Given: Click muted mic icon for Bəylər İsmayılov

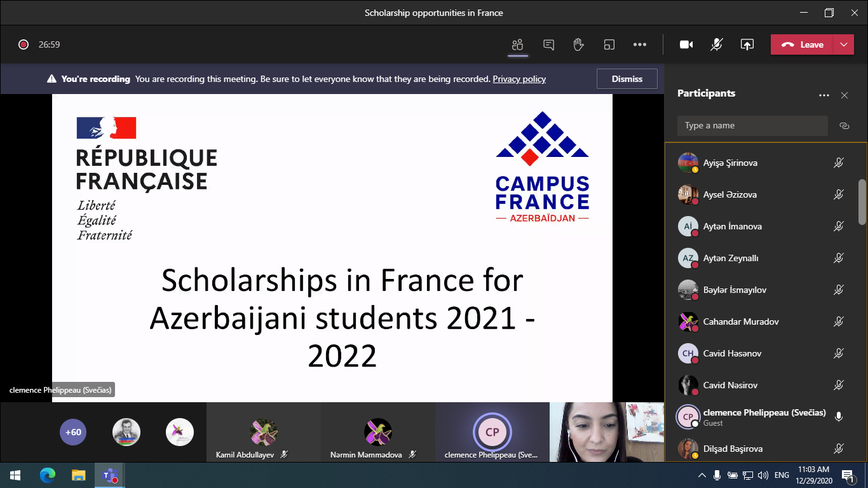Looking at the screenshot, I should [839, 290].
